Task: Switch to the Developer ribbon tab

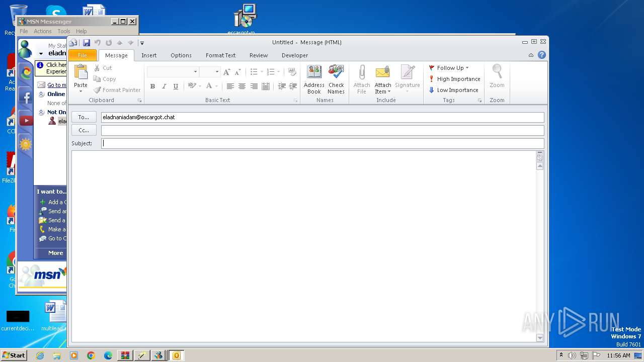Action: pyautogui.click(x=295, y=55)
